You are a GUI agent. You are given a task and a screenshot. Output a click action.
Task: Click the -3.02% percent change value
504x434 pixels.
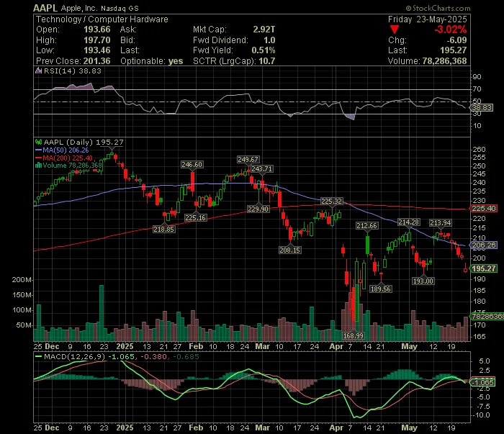tap(450, 30)
